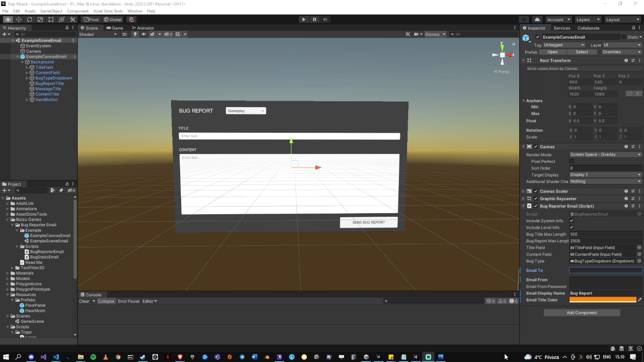This screenshot has height=362, width=644.
Task: Select the Scale tool in toolbar
Action: (40, 20)
